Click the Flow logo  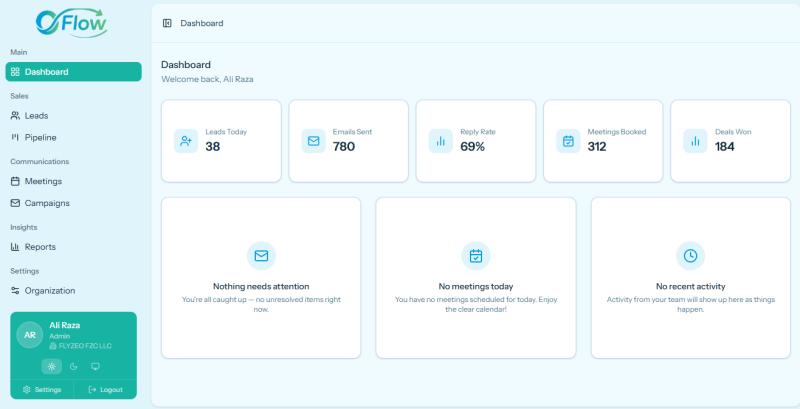(72, 23)
